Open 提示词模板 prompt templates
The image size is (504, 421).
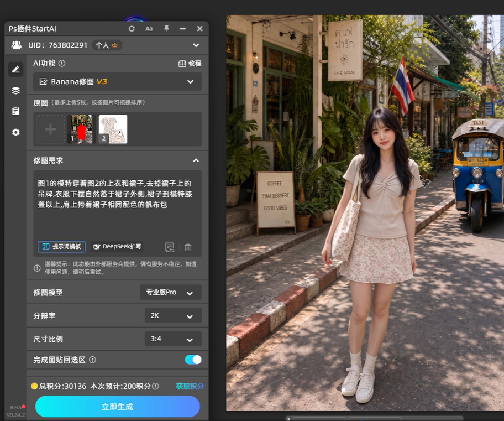click(x=62, y=247)
